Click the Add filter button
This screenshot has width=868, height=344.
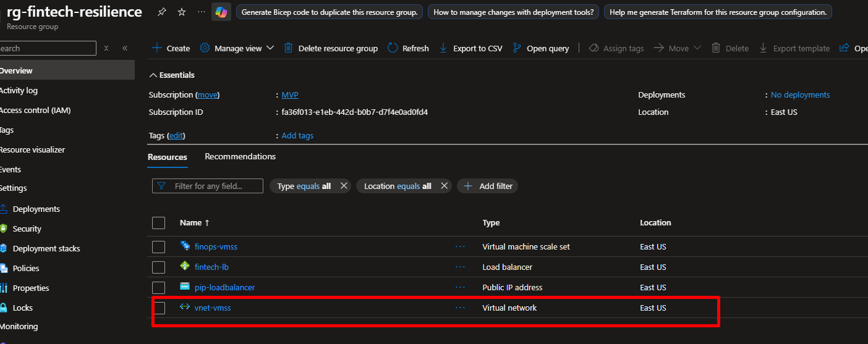click(x=487, y=186)
